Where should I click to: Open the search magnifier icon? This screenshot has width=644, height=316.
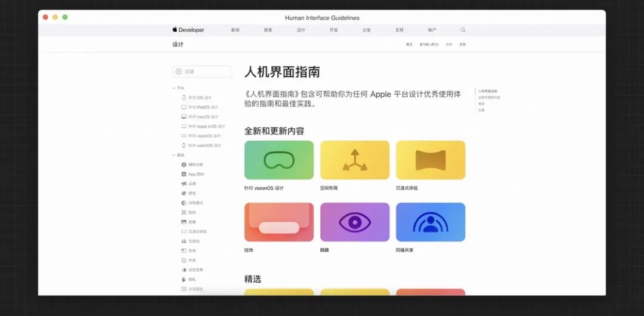pos(463,30)
